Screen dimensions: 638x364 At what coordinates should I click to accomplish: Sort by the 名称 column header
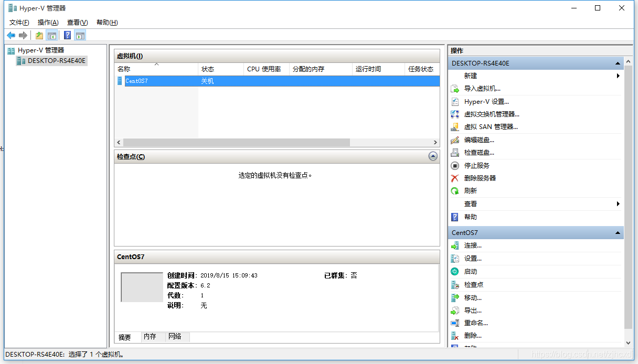tap(156, 69)
